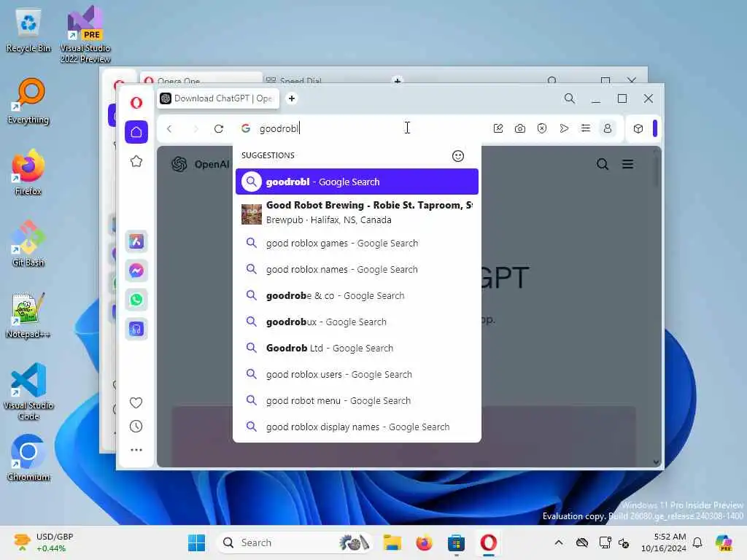Expand hidden system tray icons chevron
The height and width of the screenshot is (560, 747).
coord(559,542)
